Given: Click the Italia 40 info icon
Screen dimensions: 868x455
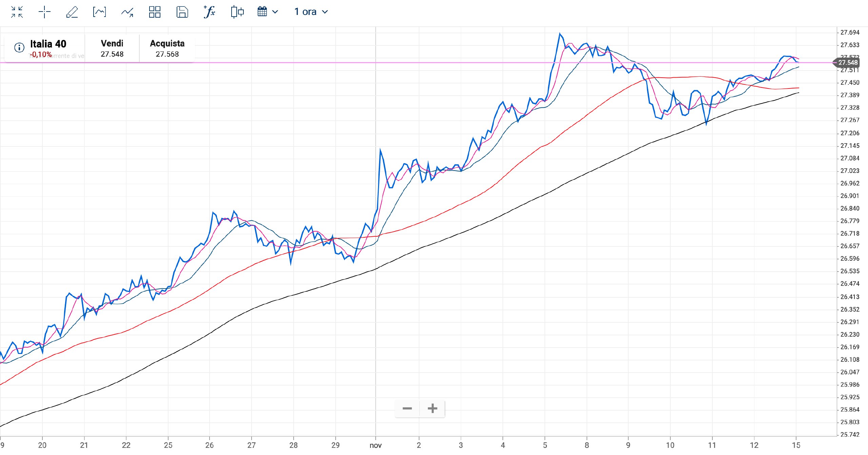Looking at the screenshot, I should 19,47.
